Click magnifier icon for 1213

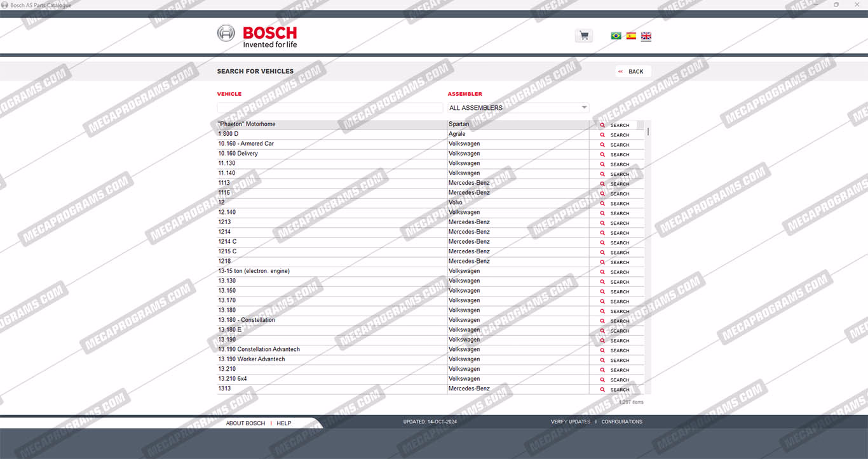click(602, 223)
